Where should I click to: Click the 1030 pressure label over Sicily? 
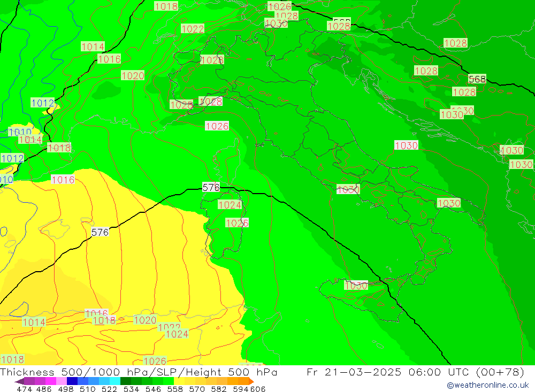(356, 286)
